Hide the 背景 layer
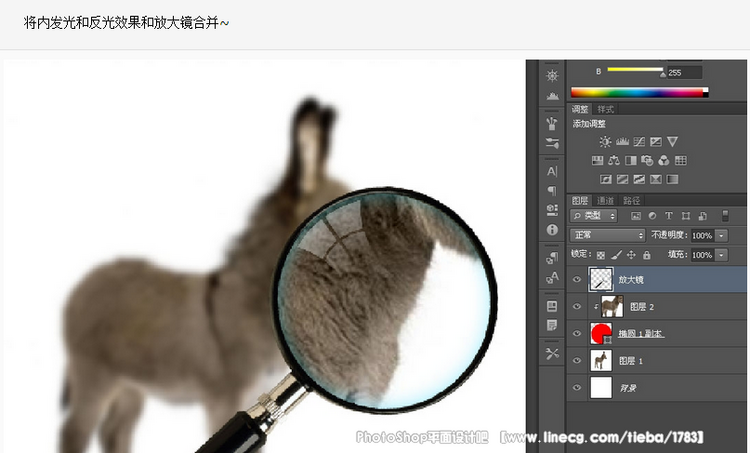This screenshot has width=750, height=453. 577,387
